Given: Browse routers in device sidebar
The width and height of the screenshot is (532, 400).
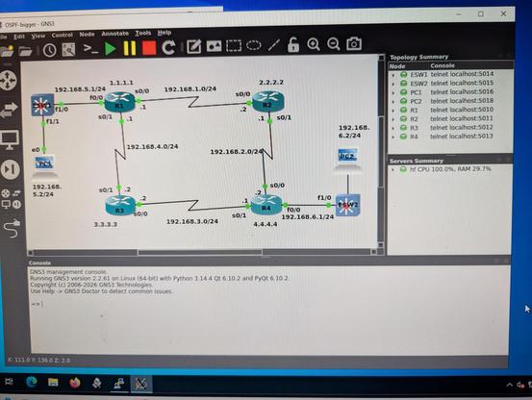Looking at the screenshot, I should tap(8, 81).
